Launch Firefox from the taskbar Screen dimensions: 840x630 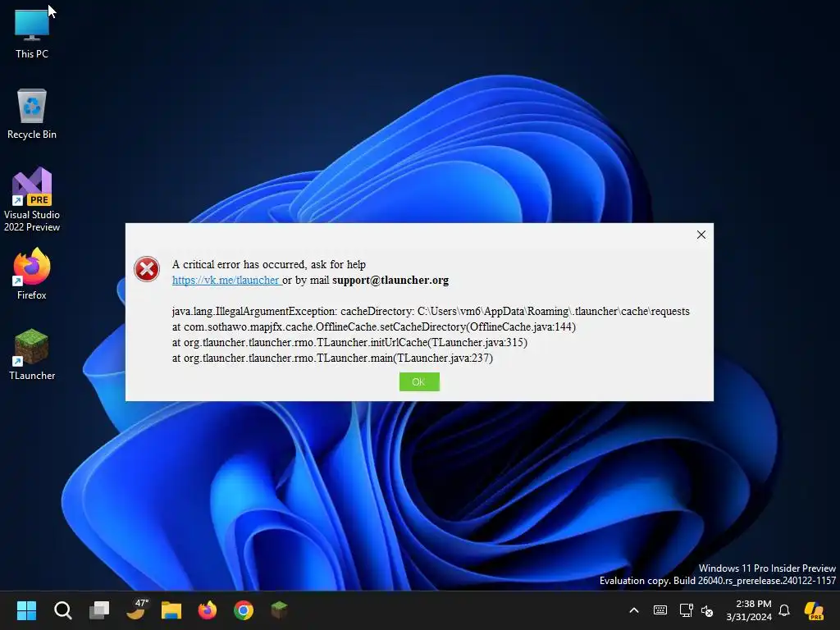208,610
